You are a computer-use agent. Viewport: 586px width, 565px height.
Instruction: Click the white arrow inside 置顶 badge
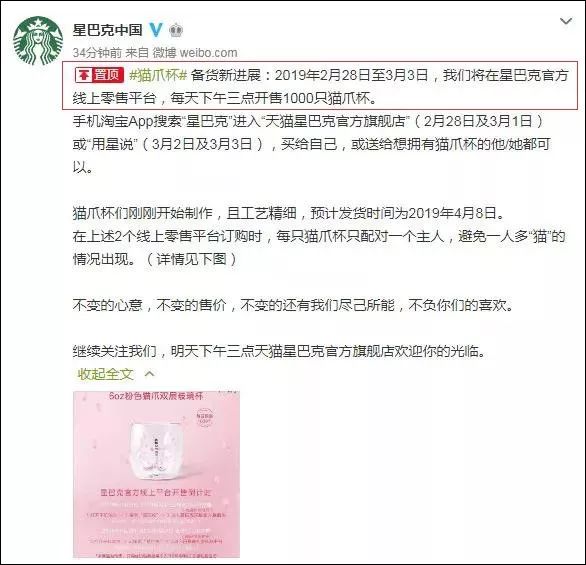coord(84,75)
